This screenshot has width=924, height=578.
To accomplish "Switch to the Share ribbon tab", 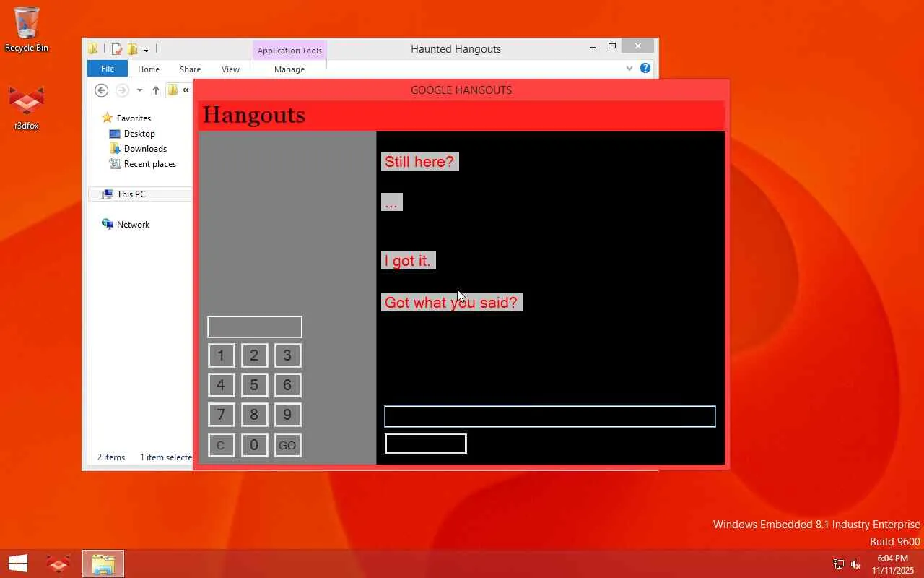I will pyautogui.click(x=191, y=69).
